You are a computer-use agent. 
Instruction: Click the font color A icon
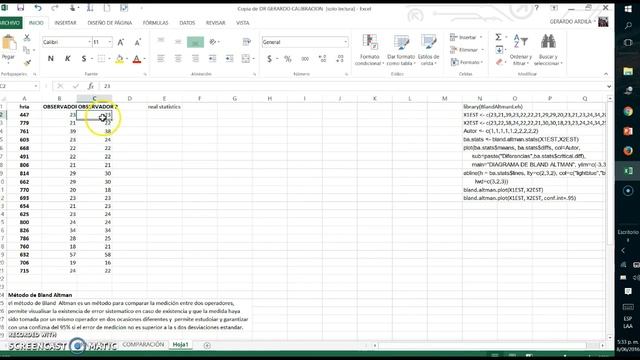click(x=137, y=59)
